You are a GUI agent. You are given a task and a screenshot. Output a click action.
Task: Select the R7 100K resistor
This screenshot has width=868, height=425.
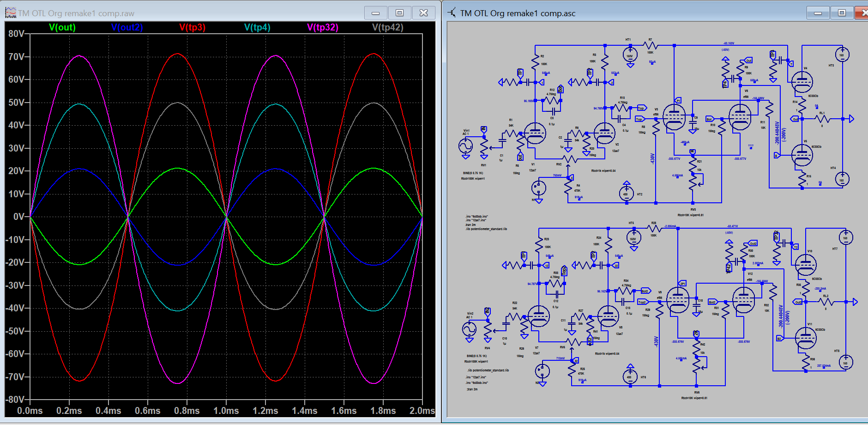pyautogui.click(x=650, y=45)
